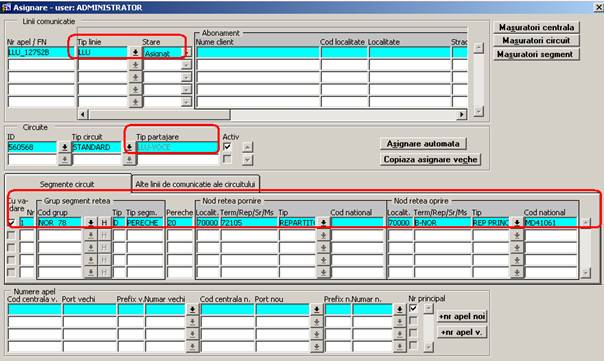Click Masuratori circuit button
This screenshot has width=604, height=361.
536,40
